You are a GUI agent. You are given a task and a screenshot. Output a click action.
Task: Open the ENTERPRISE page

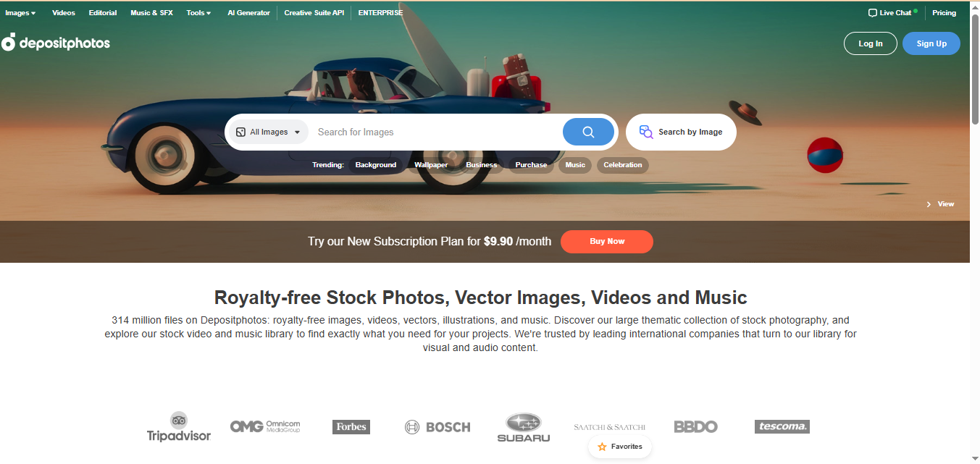pyautogui.click(x=380, y=13)
